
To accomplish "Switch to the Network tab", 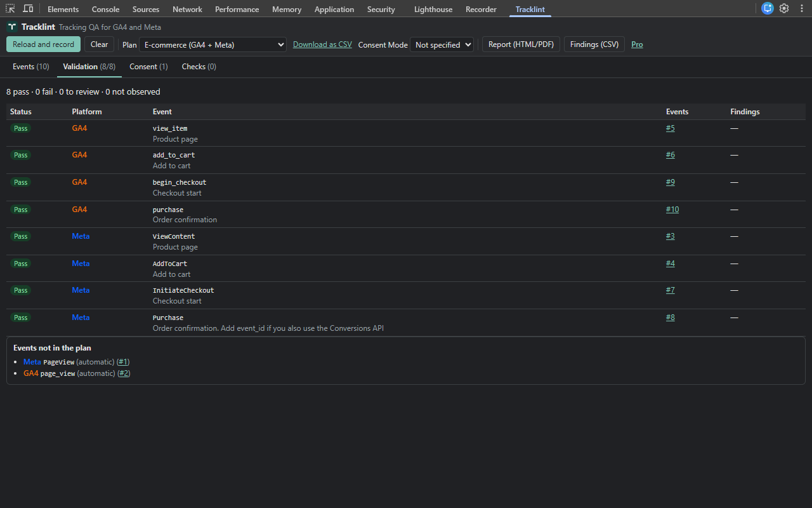I will point(188,10).
